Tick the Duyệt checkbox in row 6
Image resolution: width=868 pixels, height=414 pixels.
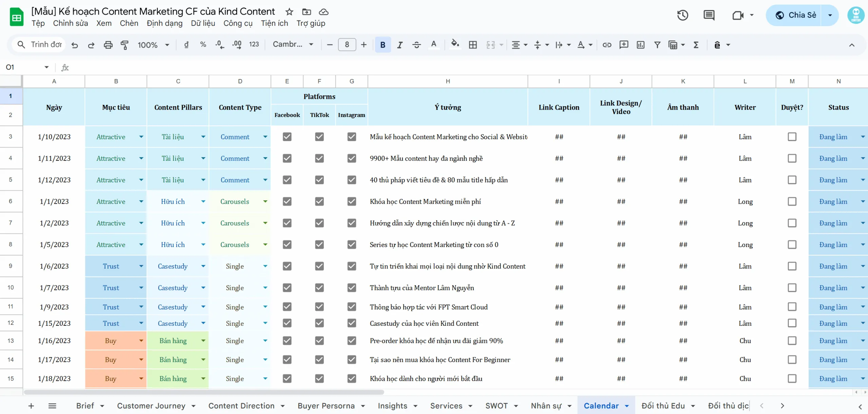[x=792, y=201]
